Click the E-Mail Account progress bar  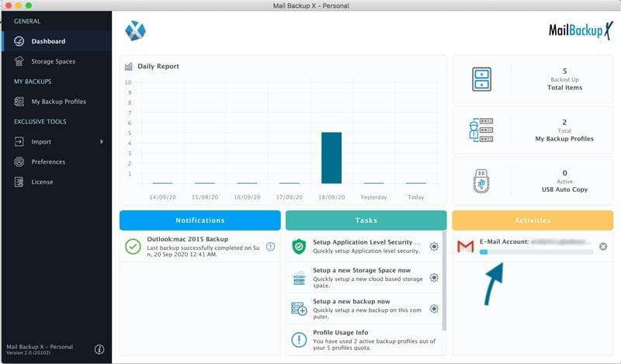point(536,252)
